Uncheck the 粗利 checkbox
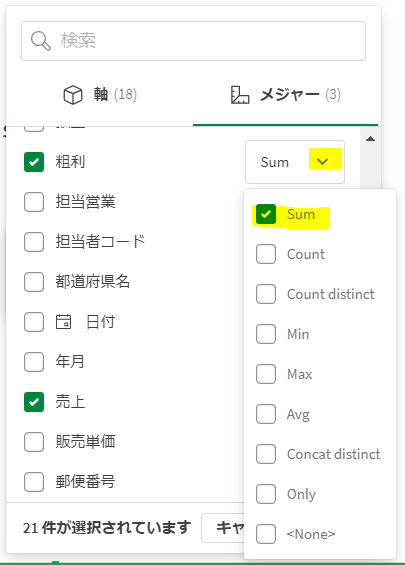 34,162
